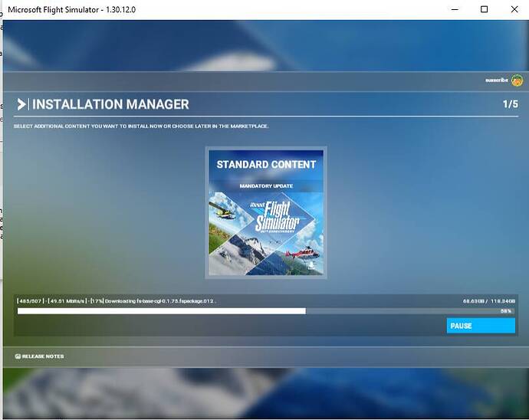Screen dimensions: 529x420
Task: Minimize the Microsoft Flight Simulator window
Action: tap(455, 9)
